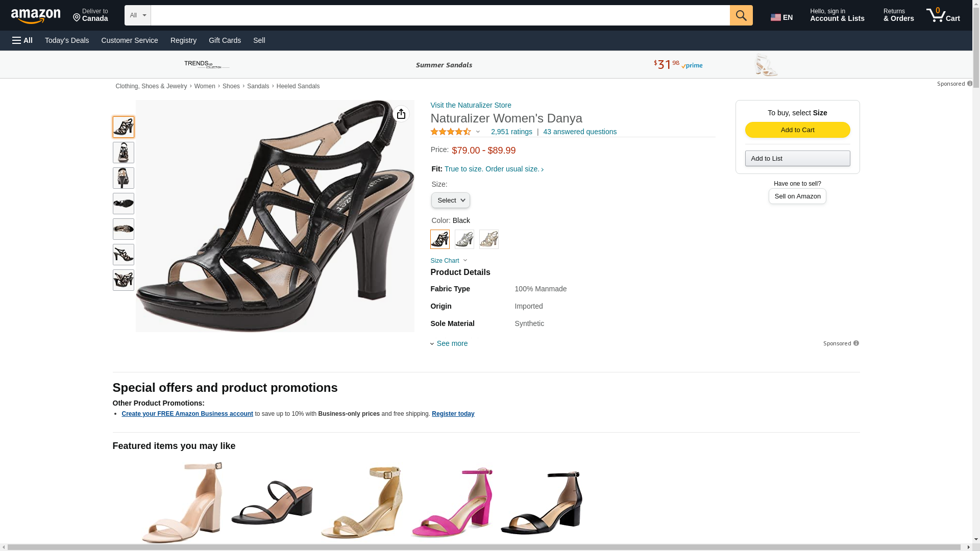
Task: Open the 2,951 ratings link
Action: [511, 132]
